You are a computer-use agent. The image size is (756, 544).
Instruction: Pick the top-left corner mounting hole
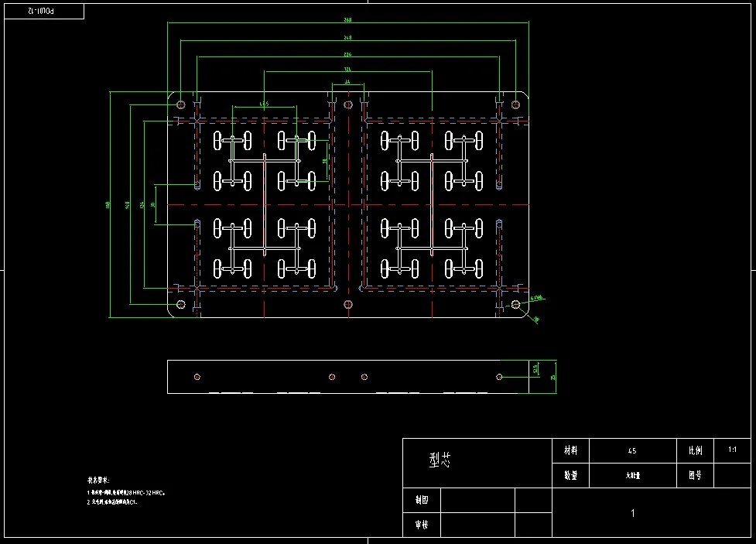181,104
